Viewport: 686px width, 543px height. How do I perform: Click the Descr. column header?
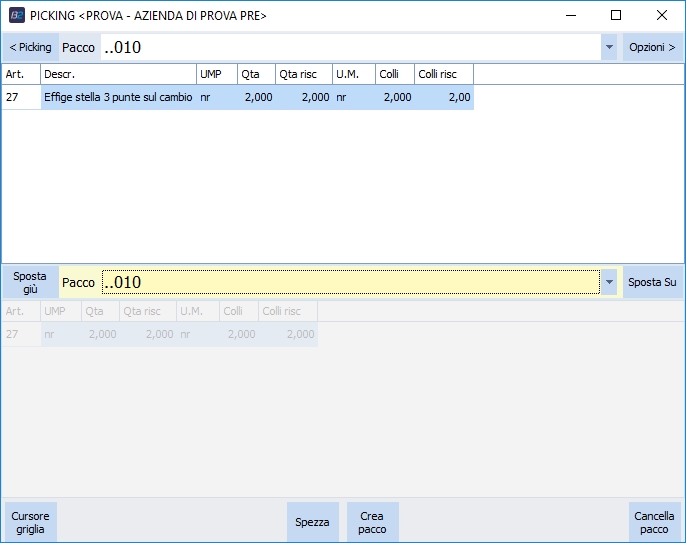[118, 74]
